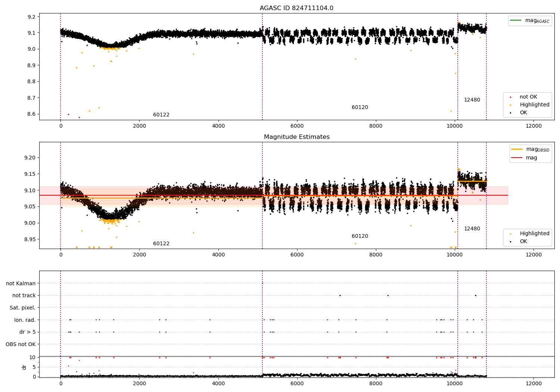Click the '60122' label in middle plot
Screen dimensions: 560x392
pos(161,244)
